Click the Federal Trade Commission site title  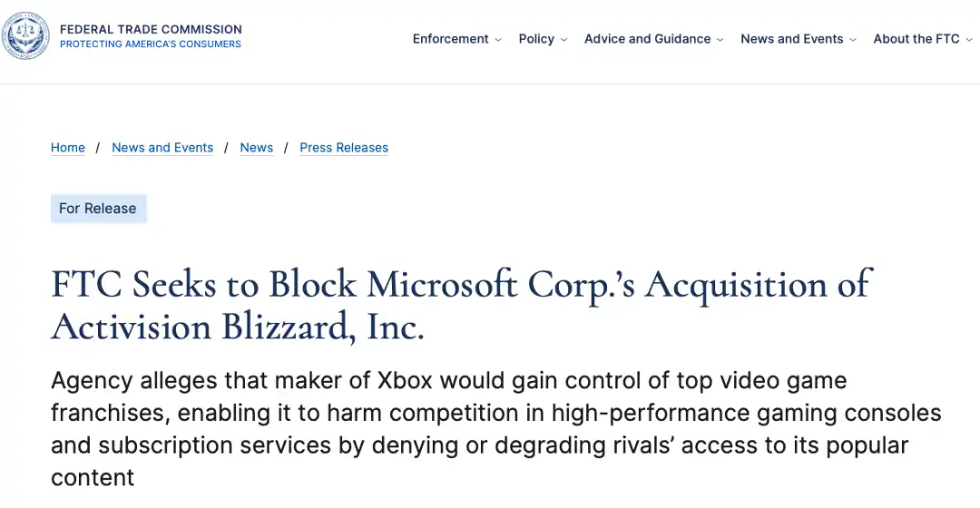coord(151,29)
